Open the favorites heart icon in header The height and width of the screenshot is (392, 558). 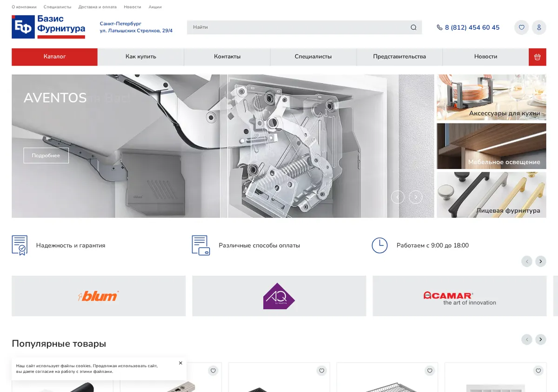[521, 27]
